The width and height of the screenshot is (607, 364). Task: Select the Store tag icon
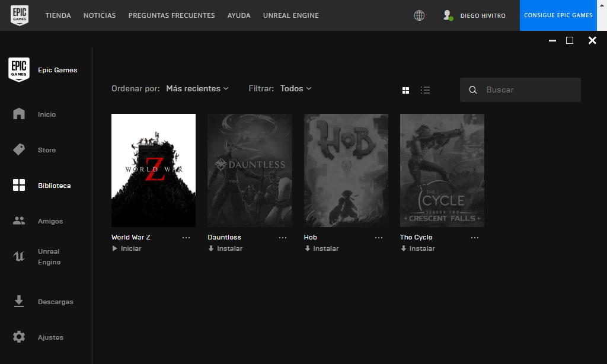point(18,149)
